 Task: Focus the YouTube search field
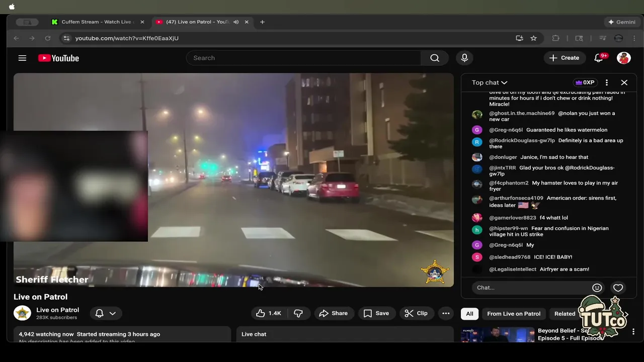click(x=303, y=58)
